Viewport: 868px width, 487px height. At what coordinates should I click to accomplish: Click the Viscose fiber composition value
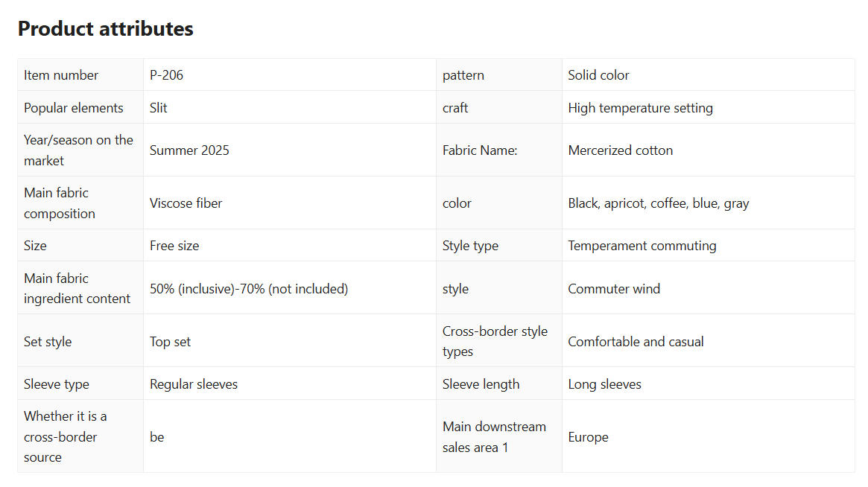pos(186,203)
